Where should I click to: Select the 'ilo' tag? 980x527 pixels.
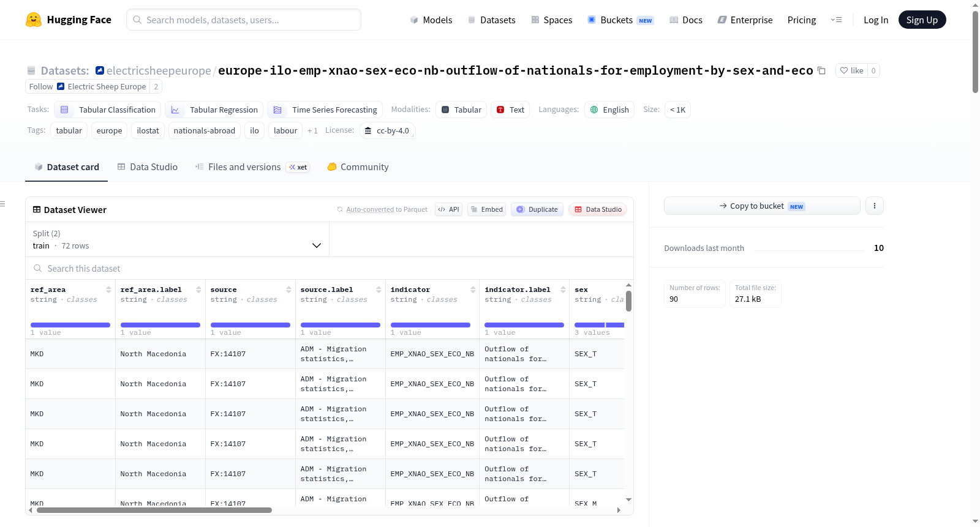254,130
